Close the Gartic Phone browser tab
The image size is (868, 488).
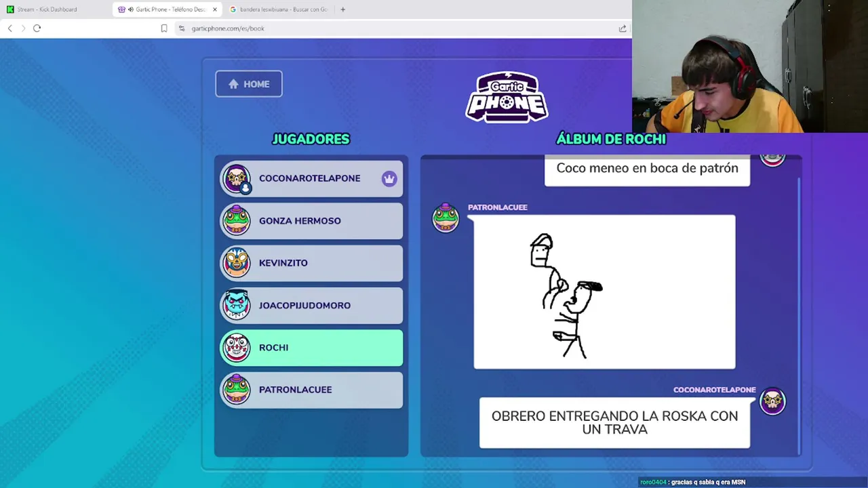(x=215, y=9)
